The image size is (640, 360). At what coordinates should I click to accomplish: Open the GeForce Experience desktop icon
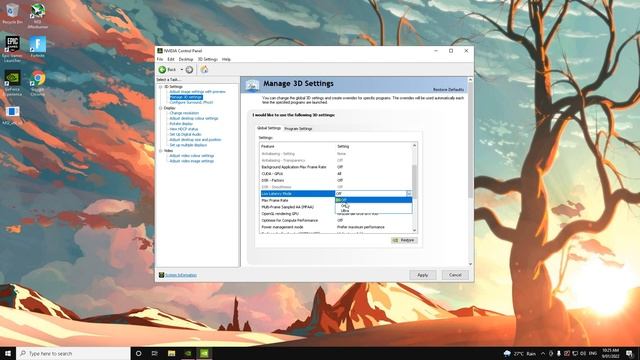tap(12, 83)
